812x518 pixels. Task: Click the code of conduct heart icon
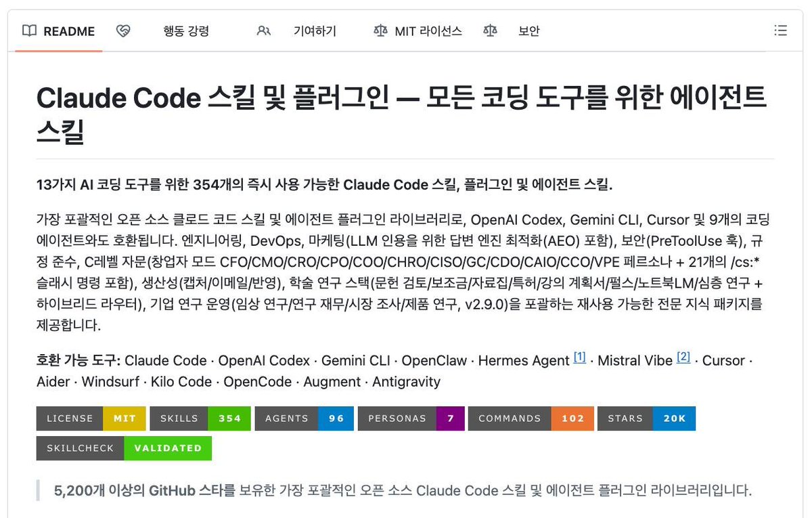[122, 30]
